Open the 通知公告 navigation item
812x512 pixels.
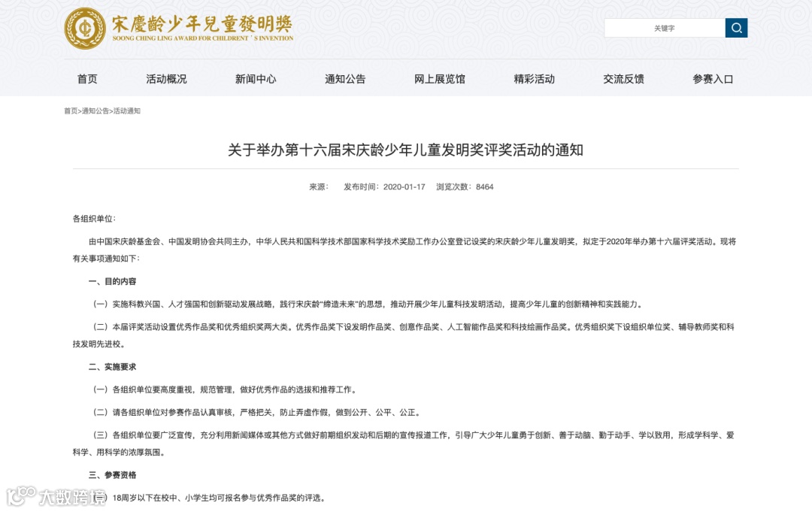[x=345, y=79]
